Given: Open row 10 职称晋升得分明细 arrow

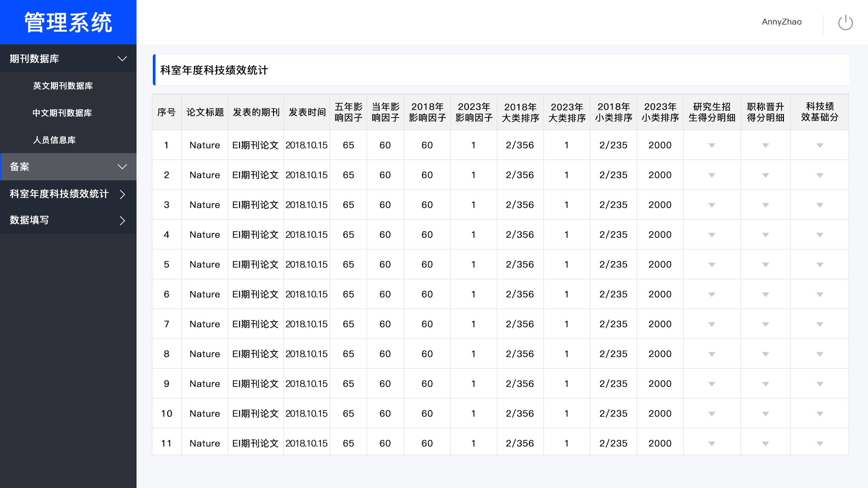Looking at the screenshot, I should (765, 414).
